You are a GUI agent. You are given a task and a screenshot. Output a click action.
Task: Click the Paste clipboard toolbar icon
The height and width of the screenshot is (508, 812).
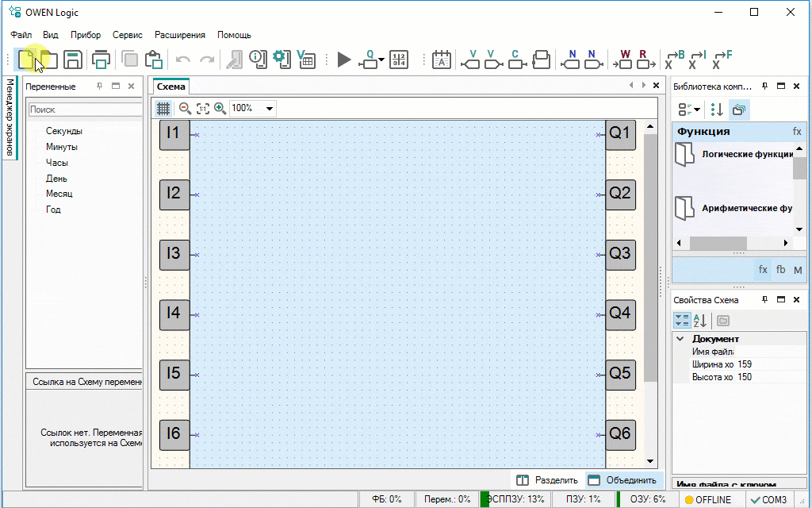pyautogui.click(x=153, y=60)
